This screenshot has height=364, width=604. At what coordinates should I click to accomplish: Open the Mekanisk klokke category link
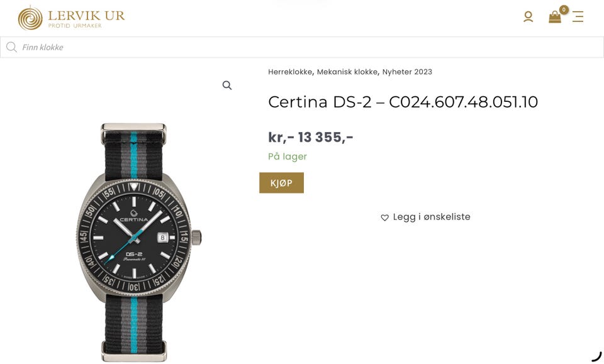[x=347, y=72]
